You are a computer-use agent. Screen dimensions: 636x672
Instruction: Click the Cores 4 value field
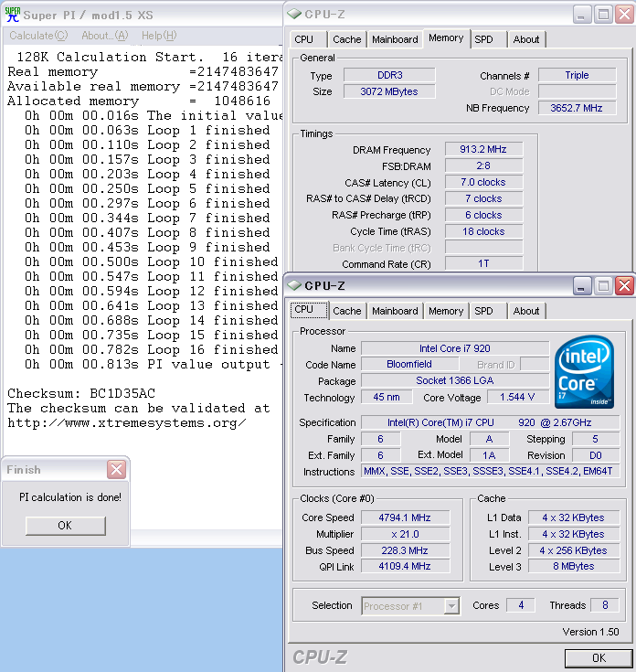(520, 605)
